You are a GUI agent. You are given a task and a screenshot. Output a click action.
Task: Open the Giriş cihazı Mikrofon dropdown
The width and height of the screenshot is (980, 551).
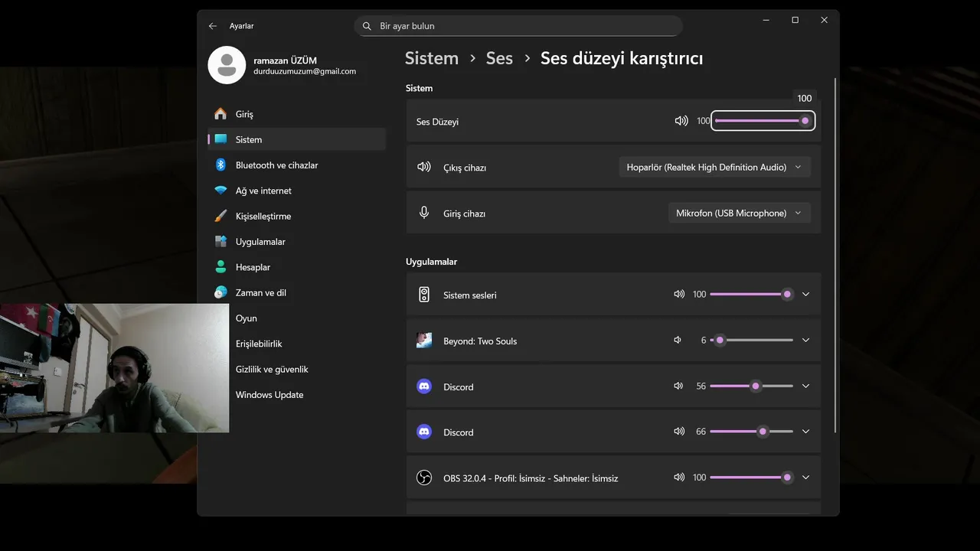tap(739, 214)
